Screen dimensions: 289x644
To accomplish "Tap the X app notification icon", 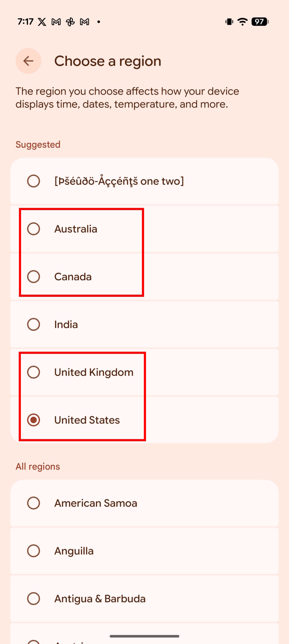I will (42, 22).
